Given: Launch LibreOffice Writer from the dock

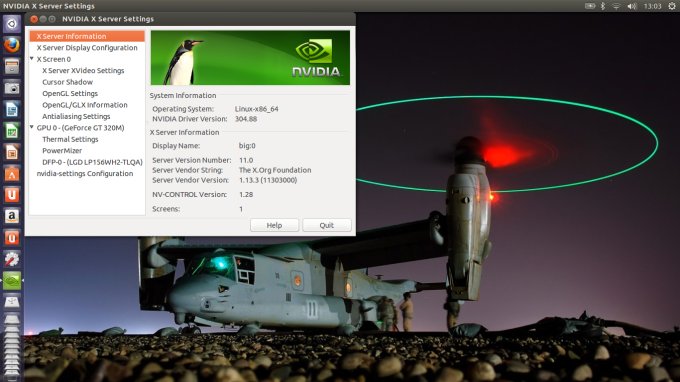Looking at the screenshot, I should [12, 109].
